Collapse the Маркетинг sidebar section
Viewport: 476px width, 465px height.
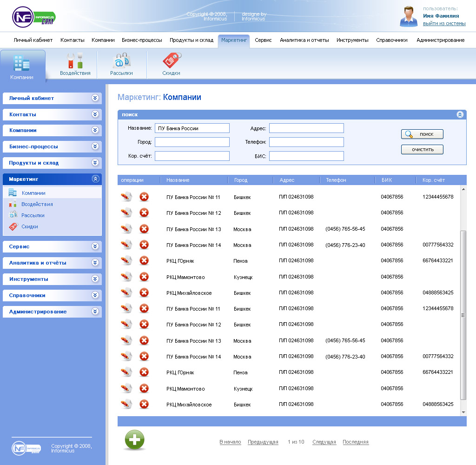[95, 179]
